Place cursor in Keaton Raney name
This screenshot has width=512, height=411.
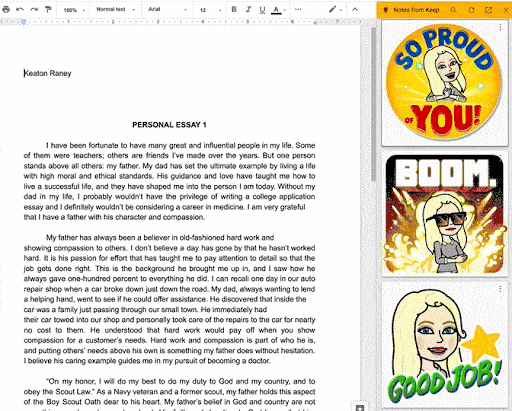(x=47, y=73)
